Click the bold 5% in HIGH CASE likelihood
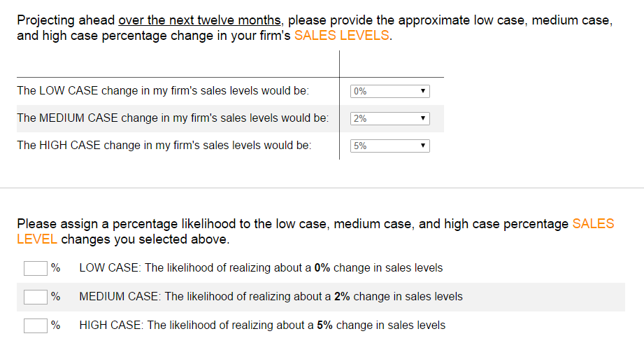The width and height of the screenshot is (644, 357). [x=325, y=325]
